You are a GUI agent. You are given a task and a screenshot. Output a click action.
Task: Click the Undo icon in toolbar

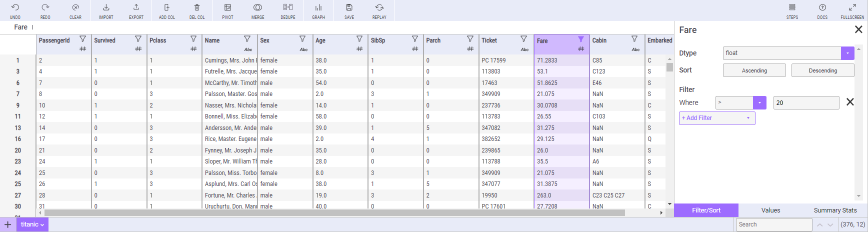15,10
